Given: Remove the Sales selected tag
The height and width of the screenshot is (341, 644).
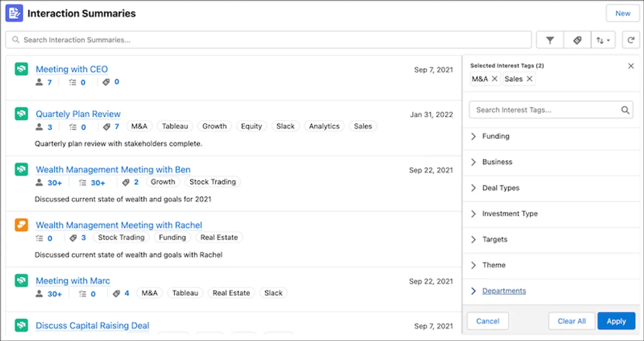Looking at the screenshot, I should 529,79.
